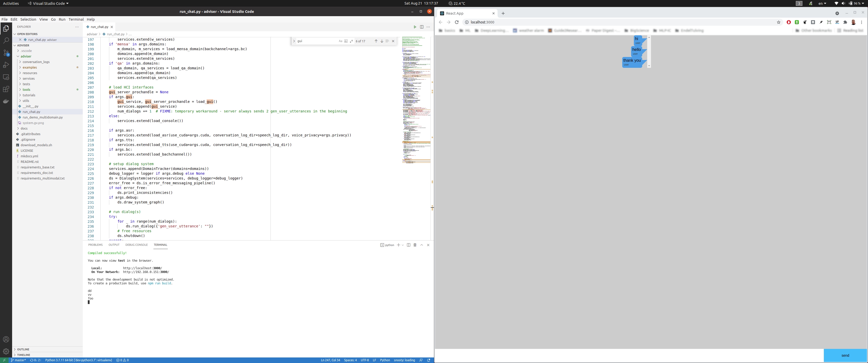Click the Python language mode indicator
The image size is (868, 363).
385,360
